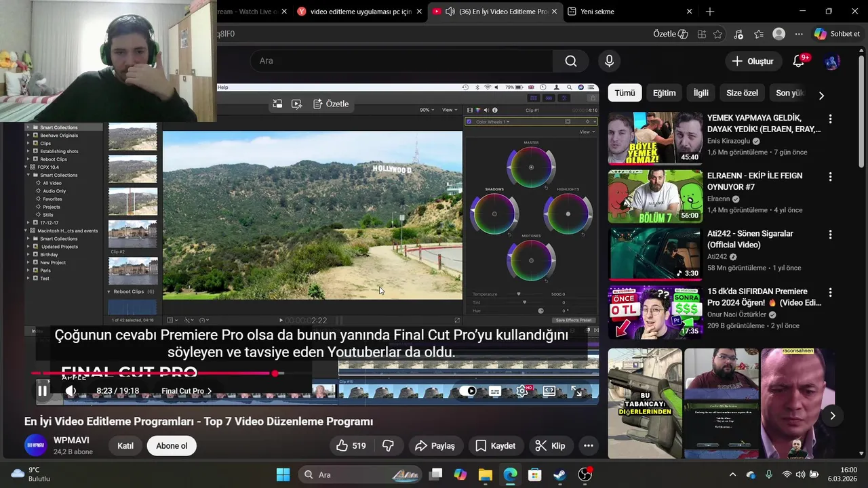This screenshot has width=868, height=488.
Task: Open options for the YEMEK YAPMAYA GELDİK video
Action: (x=830, y=119)
